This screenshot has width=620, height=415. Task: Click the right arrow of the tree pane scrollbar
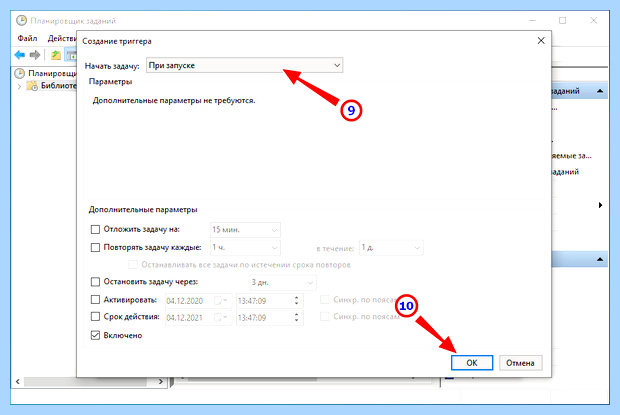[161, 381]
